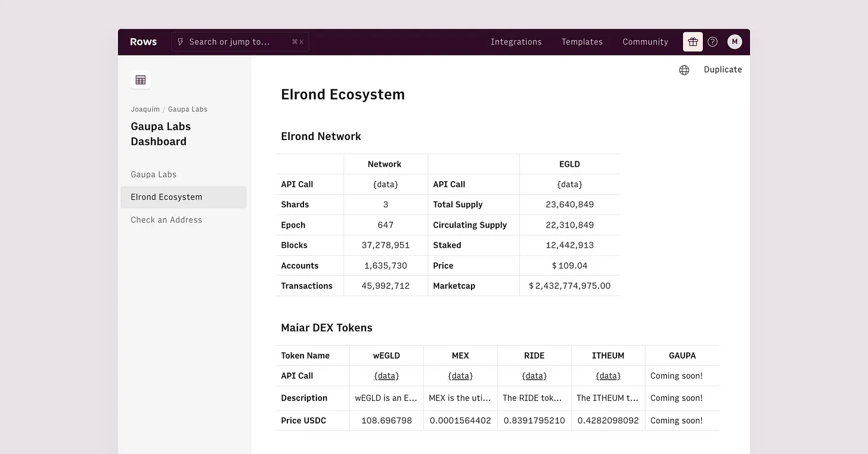Click the wEGLD column header
Viewport: 868px width, 454px height.
(386, 356)
